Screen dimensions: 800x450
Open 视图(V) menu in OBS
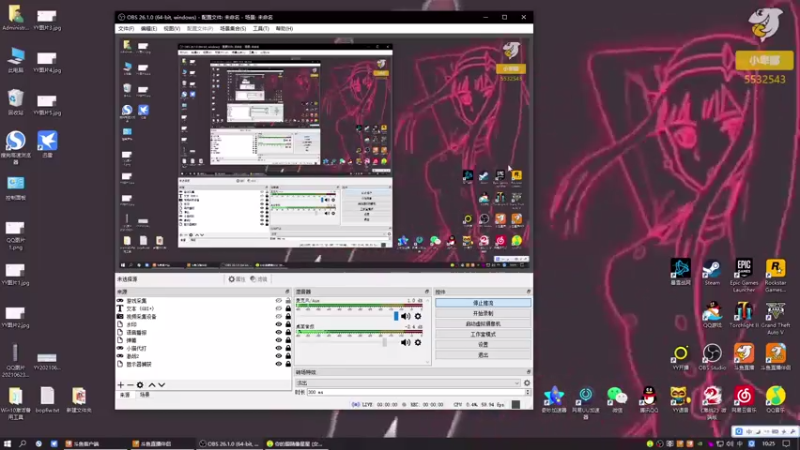(171, 29)
